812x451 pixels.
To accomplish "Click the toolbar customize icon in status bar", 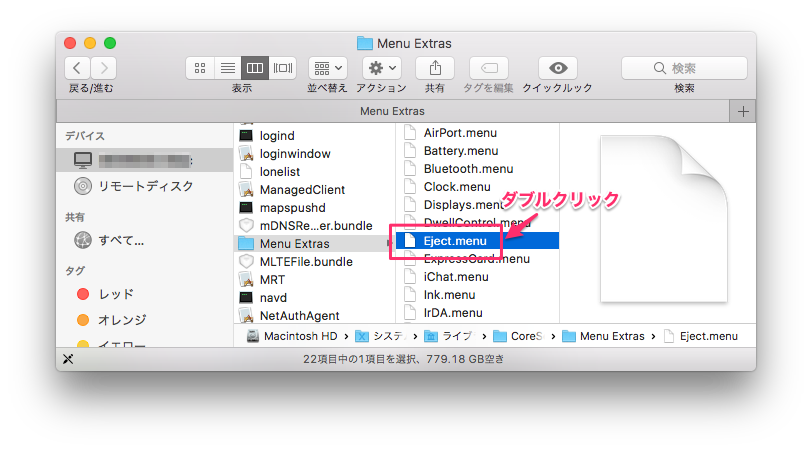I will (68, 359).
